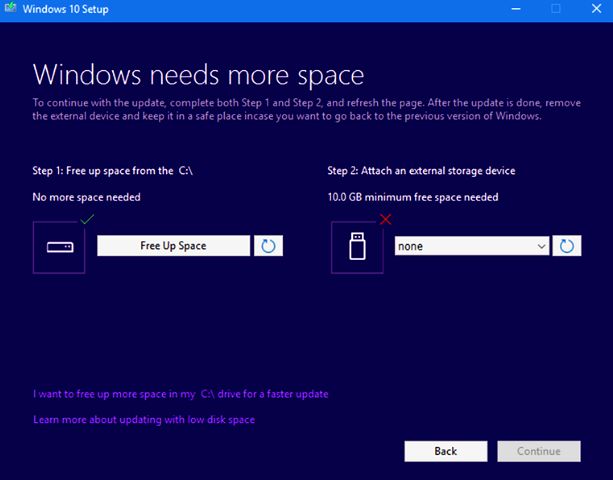
Task: Click the Free Up Space button
Action: [173, 245]
